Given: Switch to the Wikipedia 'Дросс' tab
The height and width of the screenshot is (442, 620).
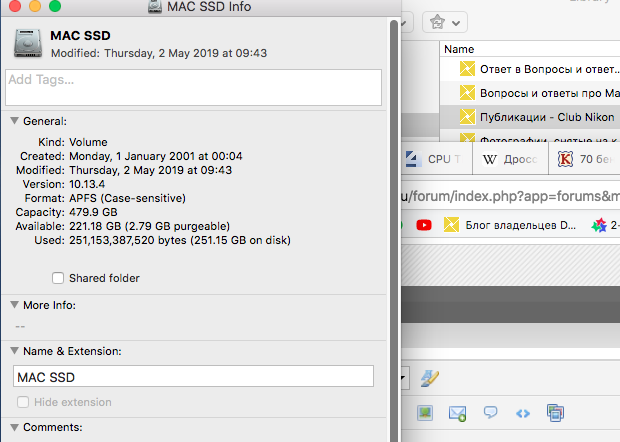Looking at the screenshot, I should click(x=510, y=159).
